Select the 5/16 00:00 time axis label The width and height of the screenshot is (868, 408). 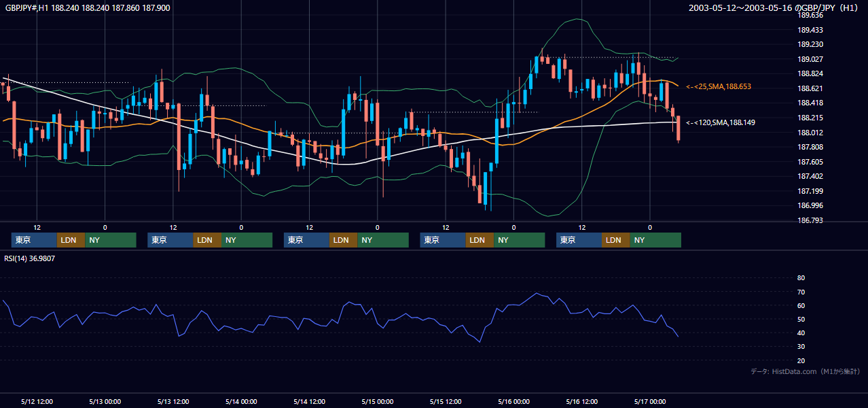[513, 401]
